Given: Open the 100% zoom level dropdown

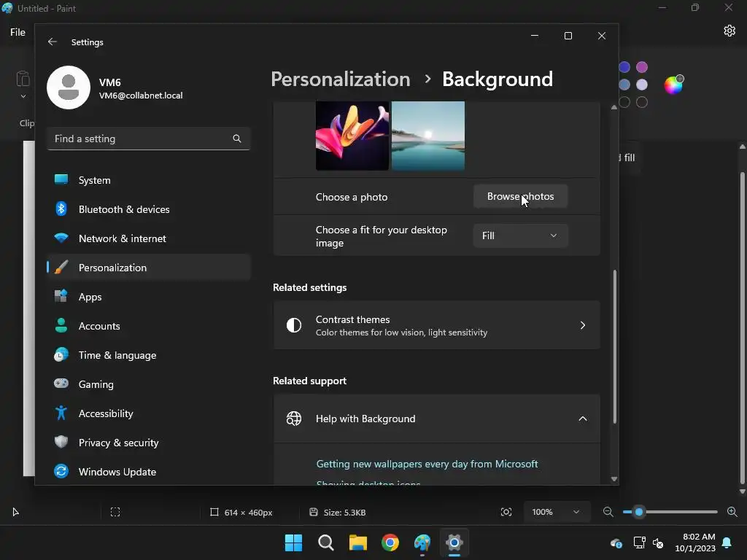Looking at the screenshot, I should tap(557, 512).
